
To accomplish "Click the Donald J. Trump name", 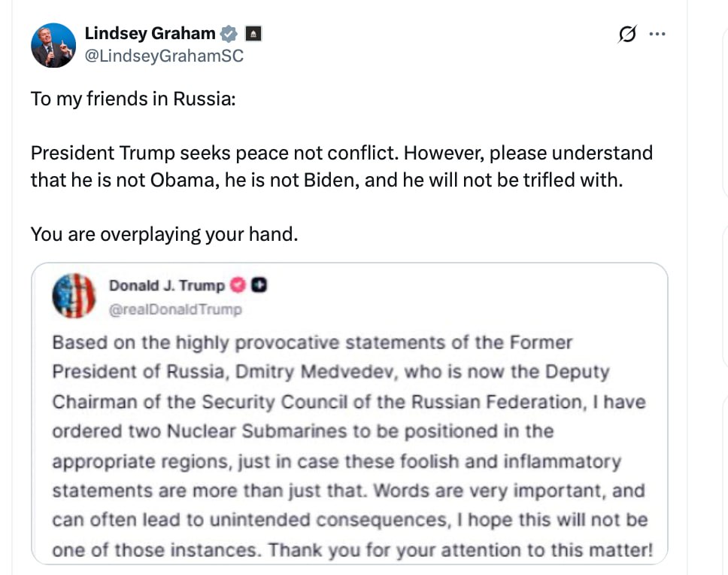I will click(167, 285).
